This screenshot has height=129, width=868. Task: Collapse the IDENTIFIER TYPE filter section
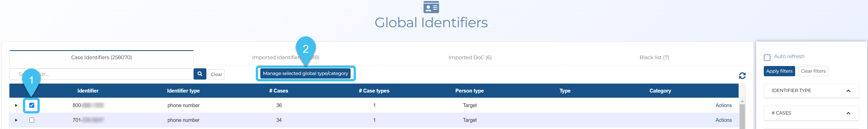pyautogui.click(x=848, y=91)
